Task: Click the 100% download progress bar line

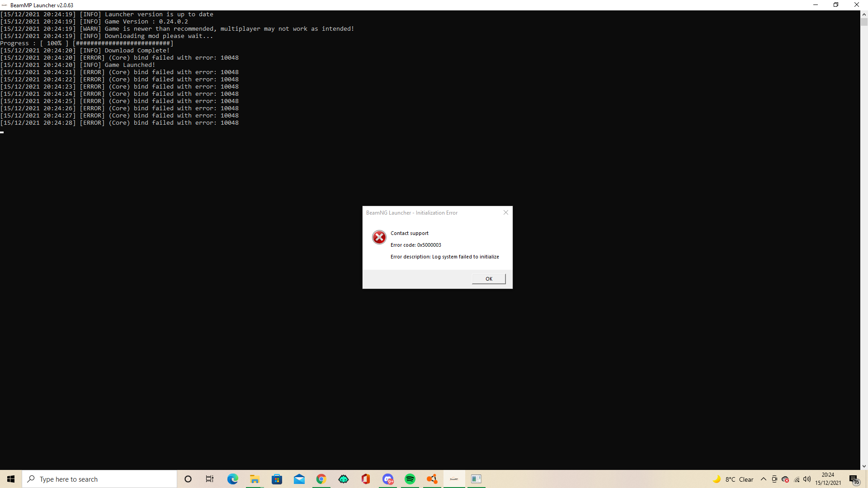Action: (x=87, y=43)
